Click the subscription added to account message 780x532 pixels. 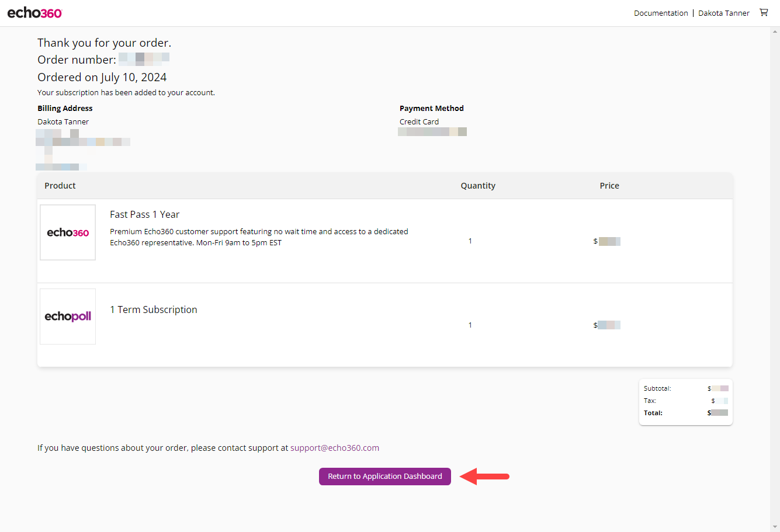tap(126, 92)
